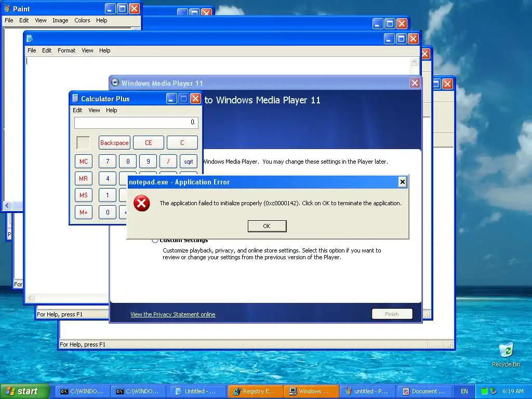Select the Custom Settings radio button
This screenshot has width=532, height=399.
point(155,240)
